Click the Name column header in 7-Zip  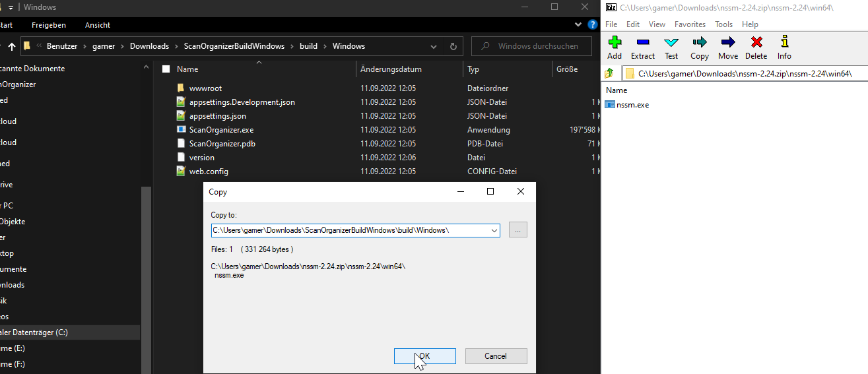click(x=617, y=90)
